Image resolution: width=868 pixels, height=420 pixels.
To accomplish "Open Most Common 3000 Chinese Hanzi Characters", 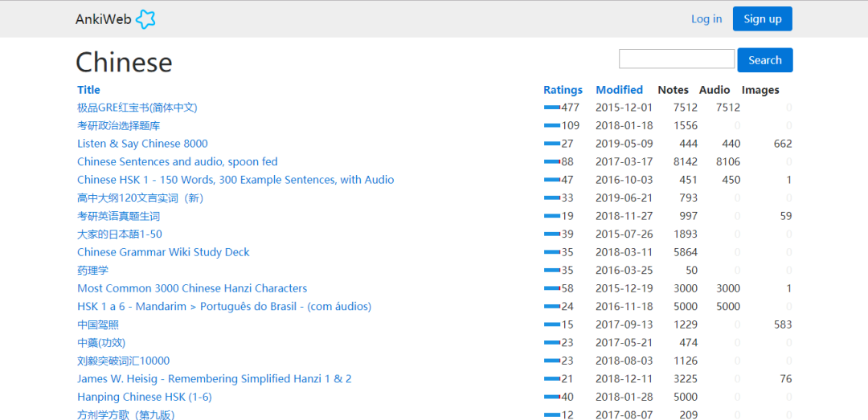I will [192, 288].
